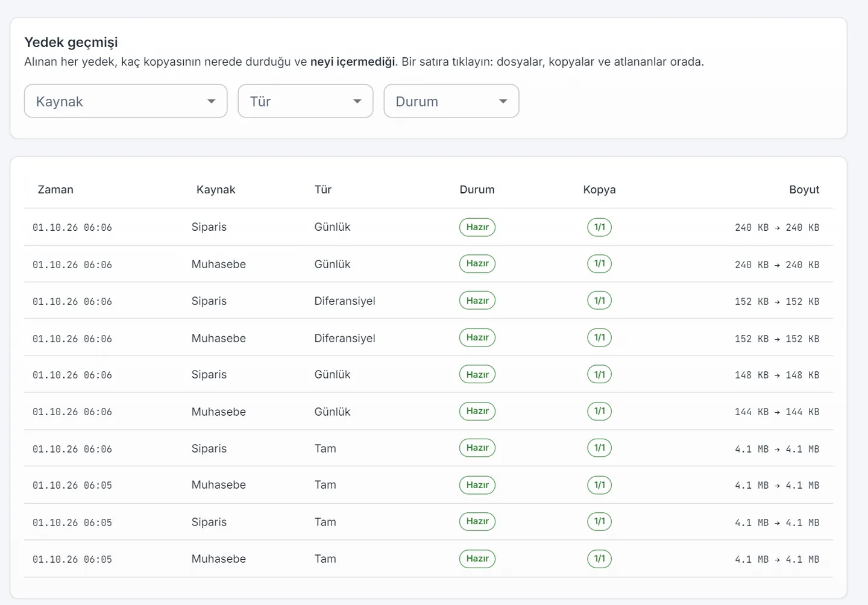Click the 1/1 copy badge in Muhasebe Diferansiyel row
This screenshot has height=605, width=868.
coord(600,337)
